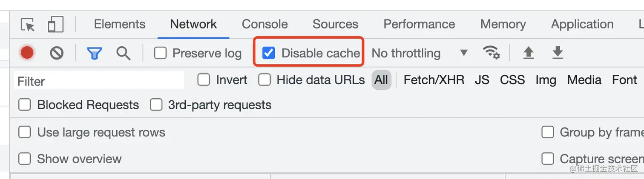Toggle the filter funnel icon
The image size is (644, 179).
coord(94,54)
